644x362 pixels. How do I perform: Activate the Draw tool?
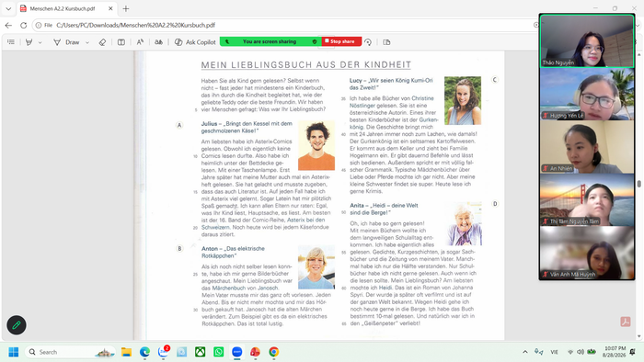click(x=67, y=42)
